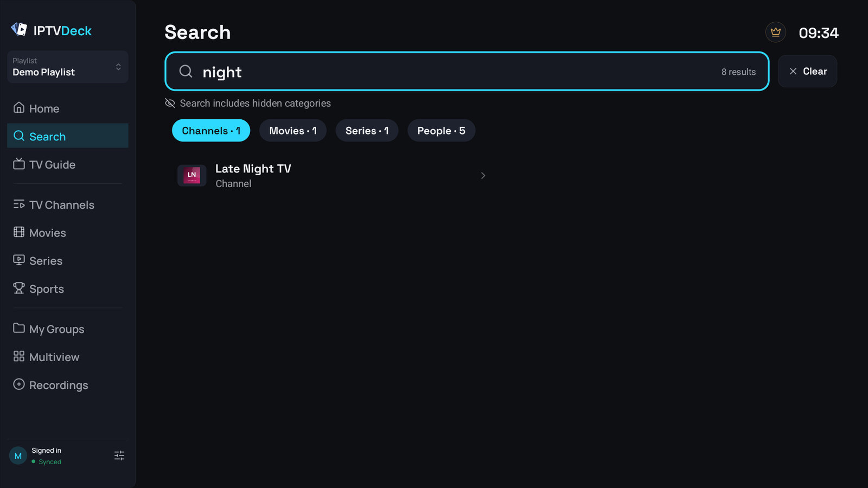
Task: Click the Sports trophy icon
Action: (x=19, y=288)
